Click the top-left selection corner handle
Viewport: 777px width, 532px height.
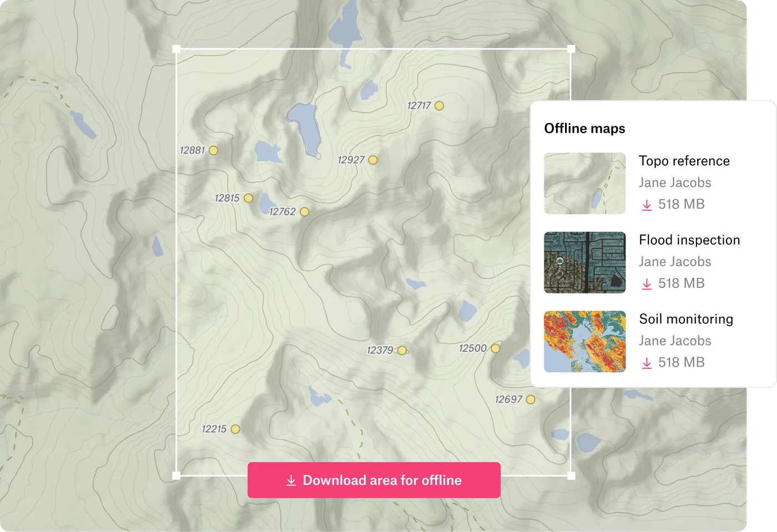[x=176, y=49]
